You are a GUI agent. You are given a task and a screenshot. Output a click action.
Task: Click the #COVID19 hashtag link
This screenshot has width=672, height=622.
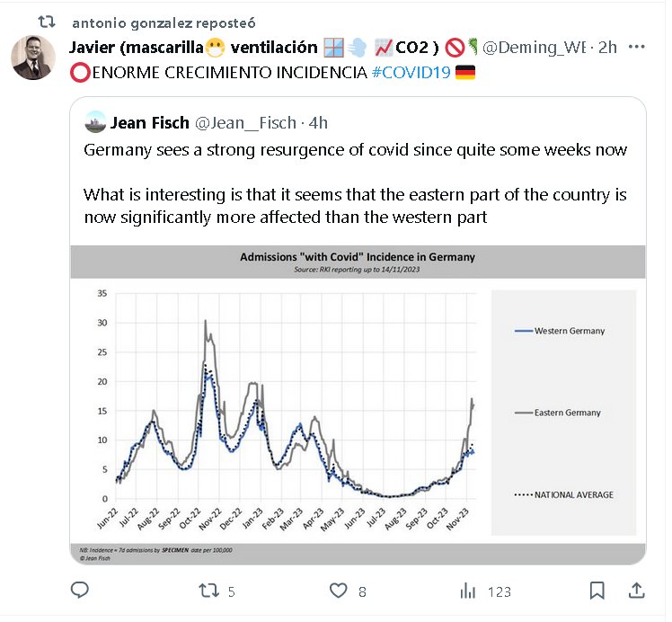click(x=410, y=71)
